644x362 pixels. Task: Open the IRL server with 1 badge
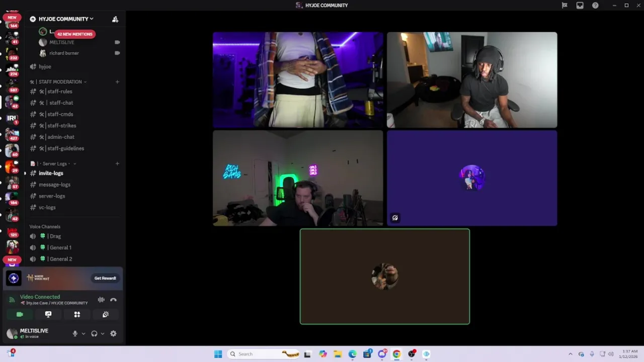click(x=12, y=119)
